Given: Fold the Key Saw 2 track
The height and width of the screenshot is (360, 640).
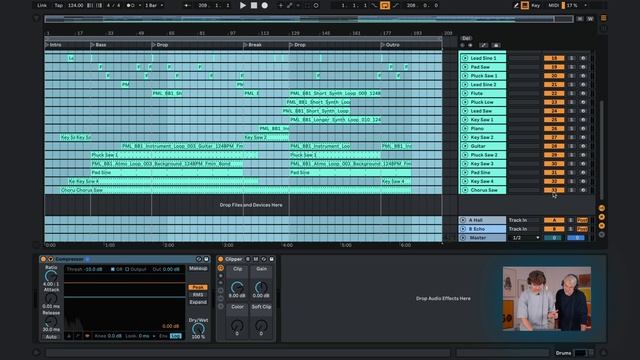Looking at the screenshot, I should click(x=465, y=137).
